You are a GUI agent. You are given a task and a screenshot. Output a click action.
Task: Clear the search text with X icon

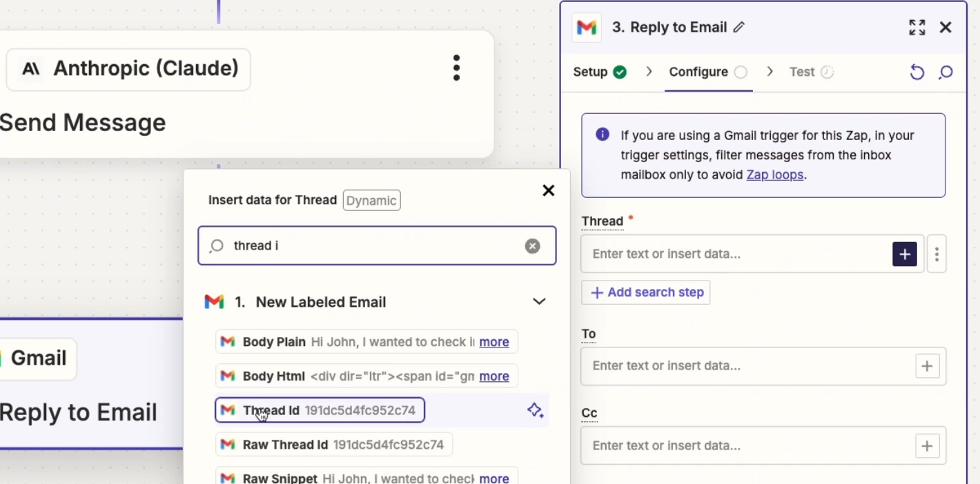coord(532,246)
